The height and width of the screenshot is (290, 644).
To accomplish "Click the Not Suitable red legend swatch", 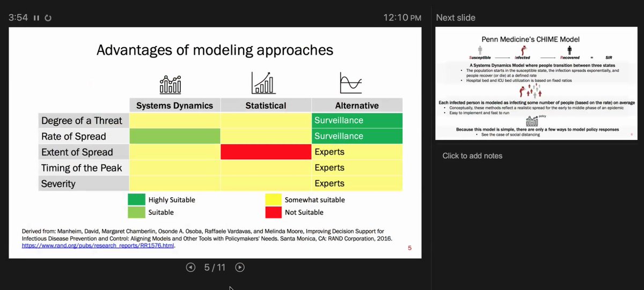I will (x=274, y=212).
